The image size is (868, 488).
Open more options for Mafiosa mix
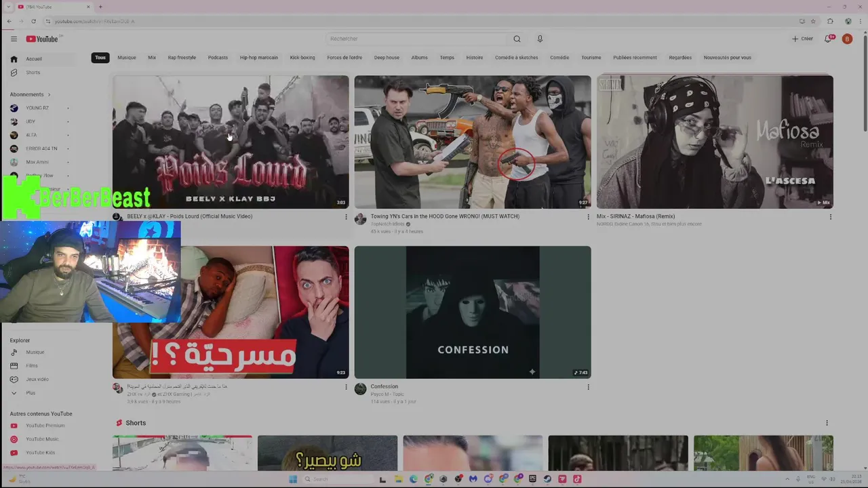[x=830, y=217]
